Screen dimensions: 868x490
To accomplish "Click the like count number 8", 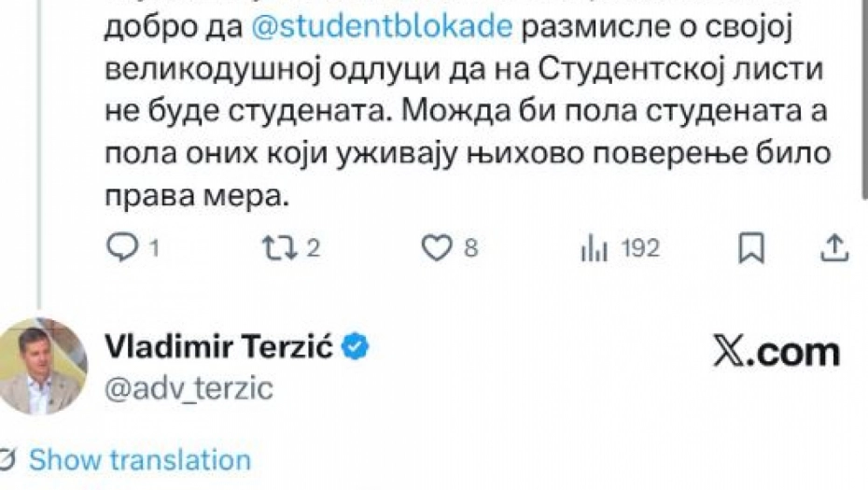I will click(471, 248).
